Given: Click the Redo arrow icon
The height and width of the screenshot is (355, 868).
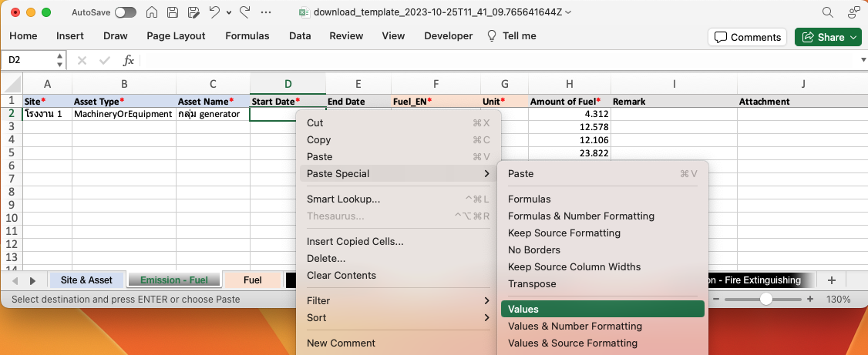Looking at the screenshot, I should click(x=244, y=12).
